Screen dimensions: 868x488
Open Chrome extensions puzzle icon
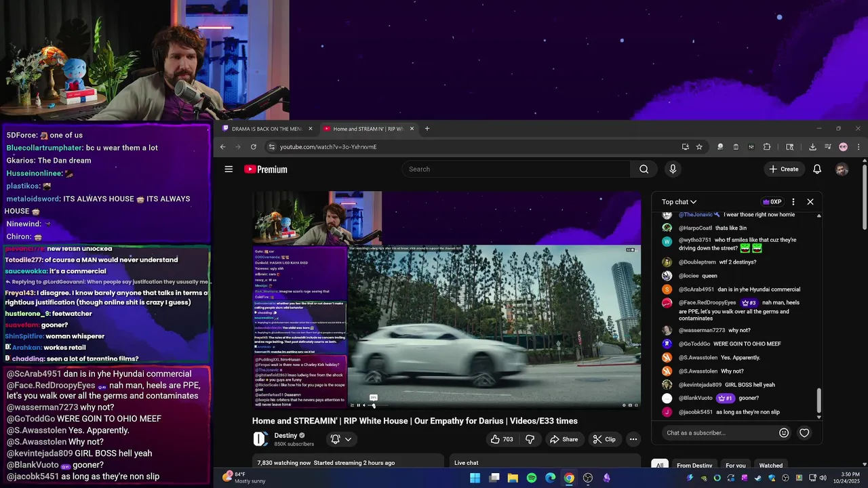[767, 146]
